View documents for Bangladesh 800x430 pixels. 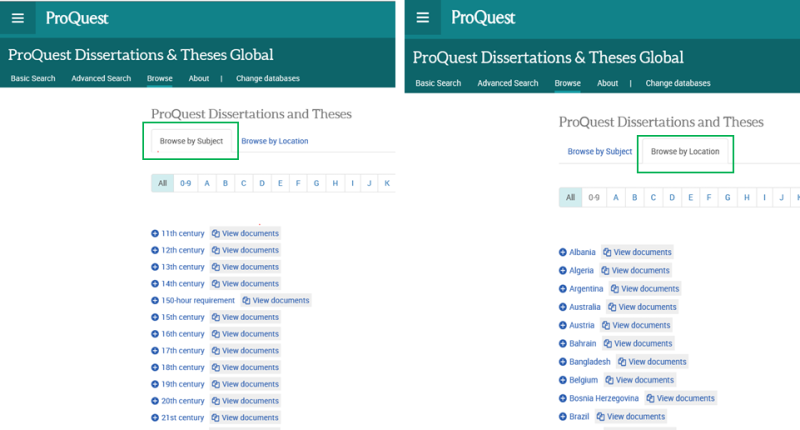[x=652, y=362]
